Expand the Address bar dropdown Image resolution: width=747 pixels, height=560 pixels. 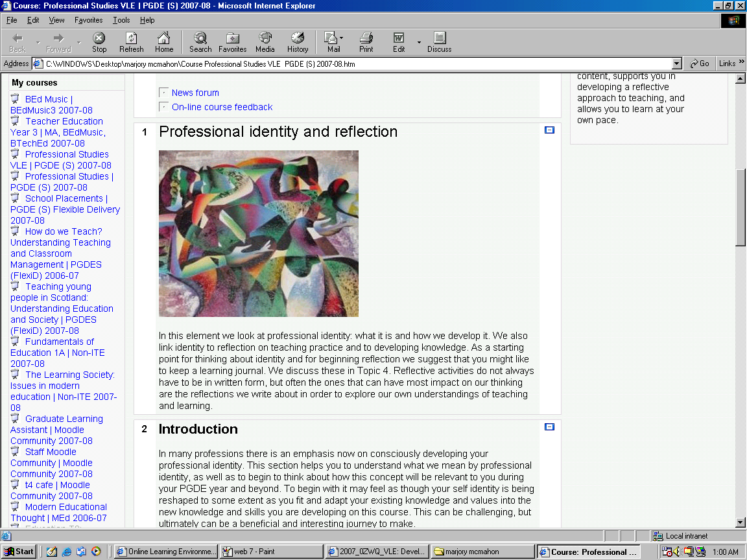677,64
